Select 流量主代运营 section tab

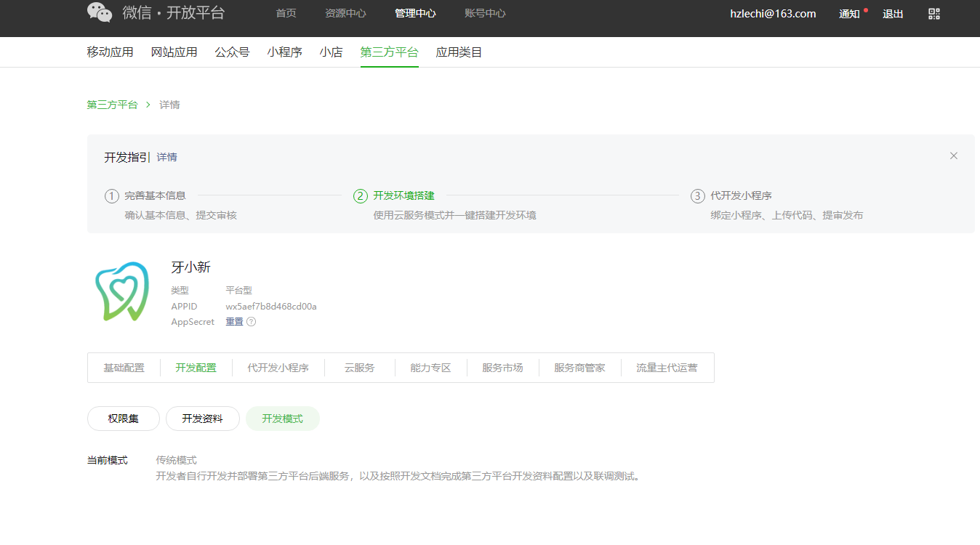(x=667, y=368)
